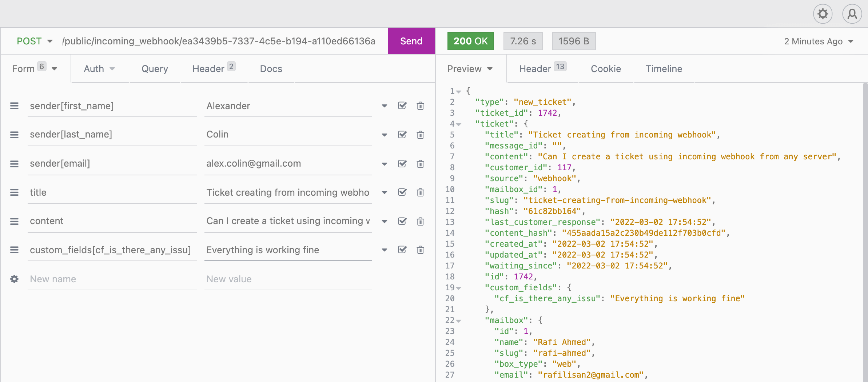Click the Send button
Image resolution: width=868 pixels, height=382 pixels.
411,41
